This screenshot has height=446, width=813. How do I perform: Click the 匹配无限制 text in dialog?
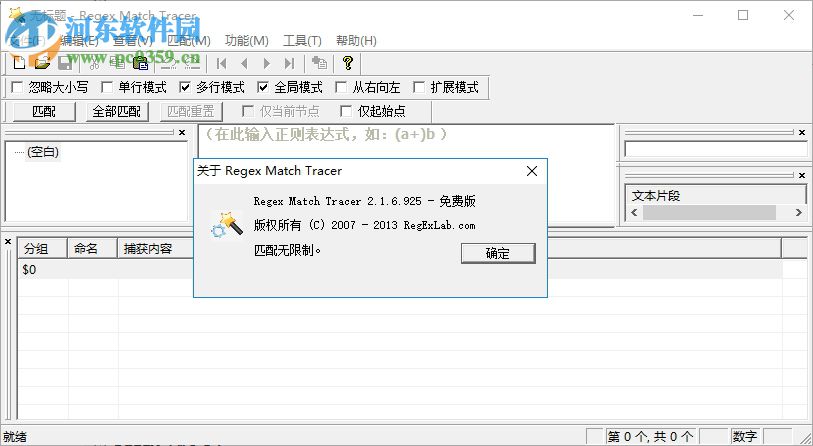pyautogui.click(x=287, y=250)
